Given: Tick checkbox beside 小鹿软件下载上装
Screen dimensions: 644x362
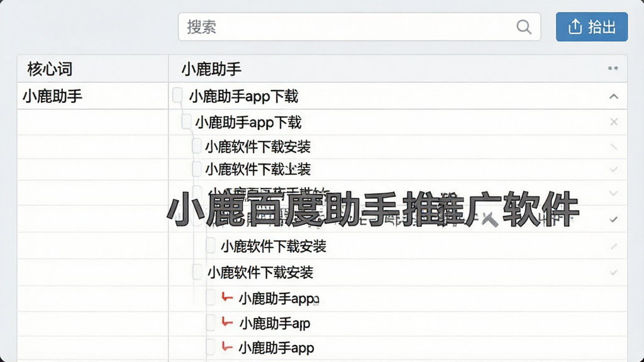Looking at the screenshot, I should pyautogui.click(x=197, y=168).
